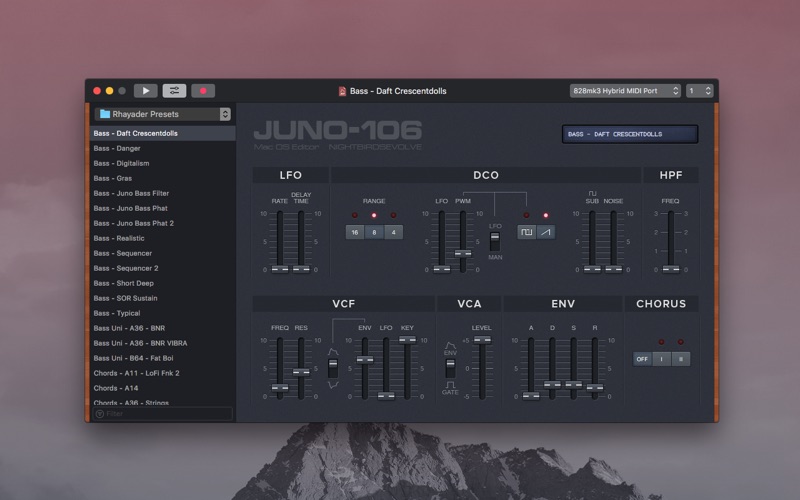This screenshot has width=800, height=500.
Task: Turn chorus OFF in the Chorus section
Action: tap(642, 359)
